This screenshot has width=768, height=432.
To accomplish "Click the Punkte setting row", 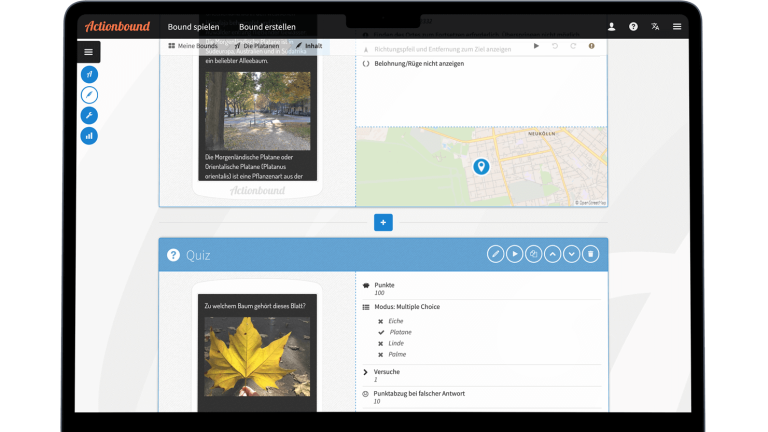I will click(481, 288).
